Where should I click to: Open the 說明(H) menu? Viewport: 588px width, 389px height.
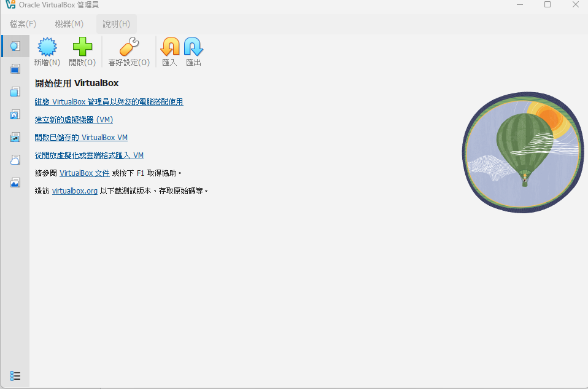click(116, 24)
